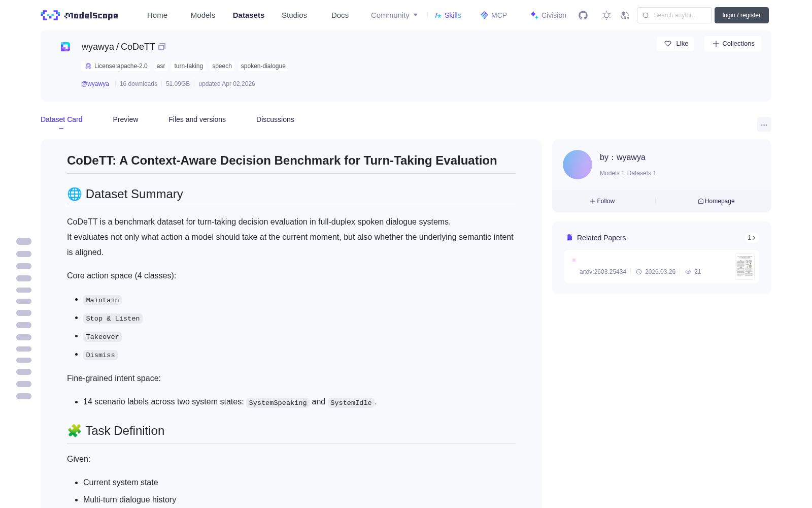Image resolution: width=812 pixels, height=508 pixels.
Task: Open the MCP page
Action: 494,15
